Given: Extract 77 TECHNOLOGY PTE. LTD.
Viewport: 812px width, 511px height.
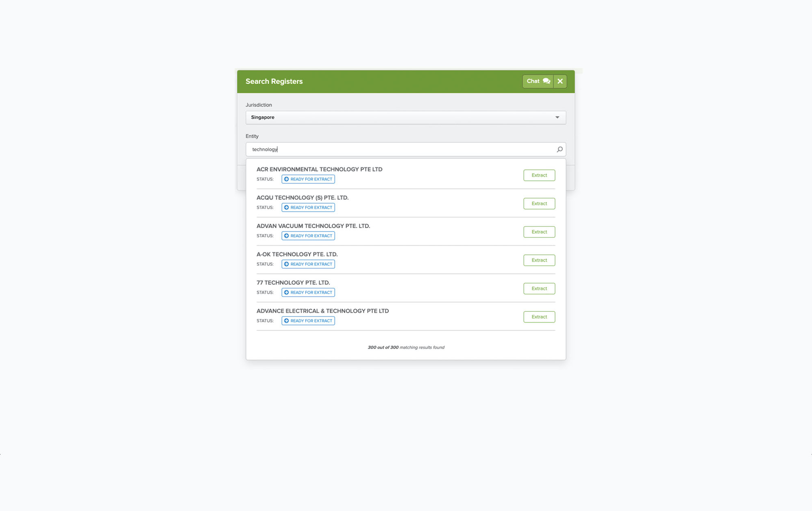Looking at the screenshot, I should click(539, 289).
